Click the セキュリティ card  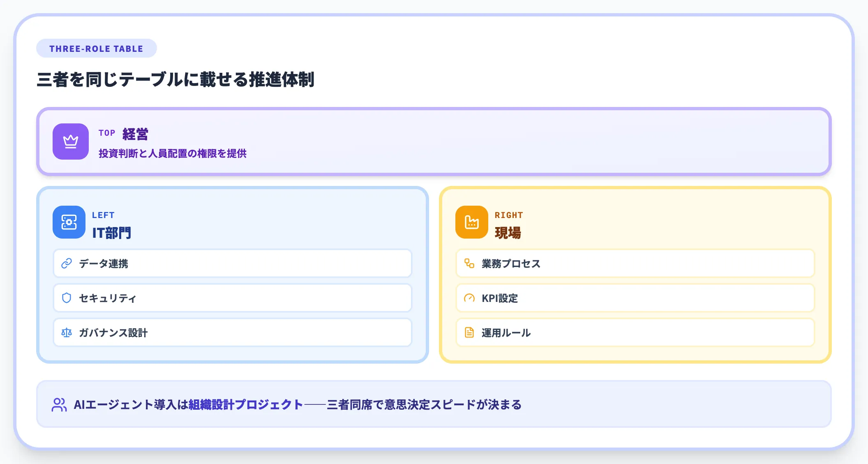[232, 298]
